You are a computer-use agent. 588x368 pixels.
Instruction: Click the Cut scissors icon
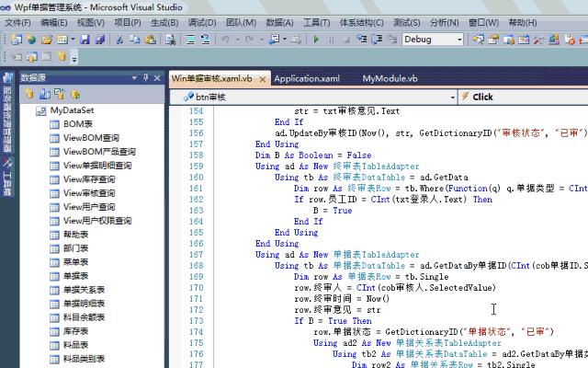pos(119,40)
